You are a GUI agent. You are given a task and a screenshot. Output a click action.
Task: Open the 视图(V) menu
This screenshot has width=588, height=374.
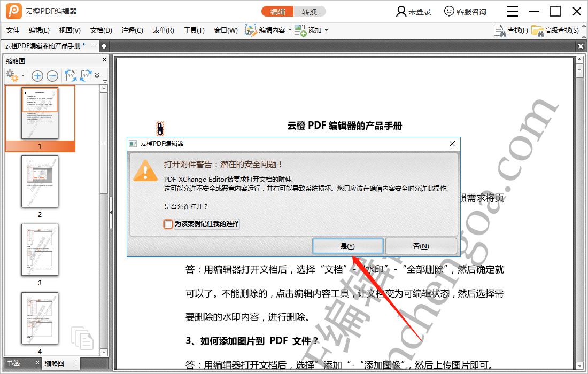tap(69, 30)
